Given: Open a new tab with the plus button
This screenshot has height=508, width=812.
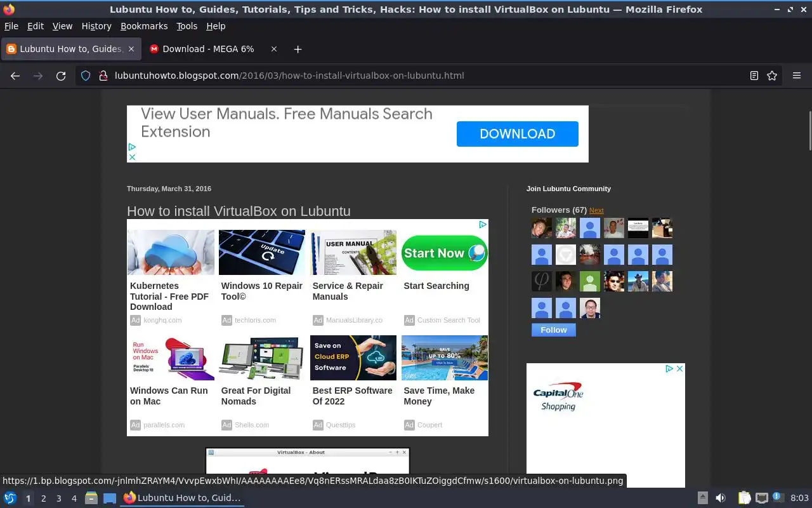Looking at the screenshot, I should pyautogui.click(x=298, y=49).
